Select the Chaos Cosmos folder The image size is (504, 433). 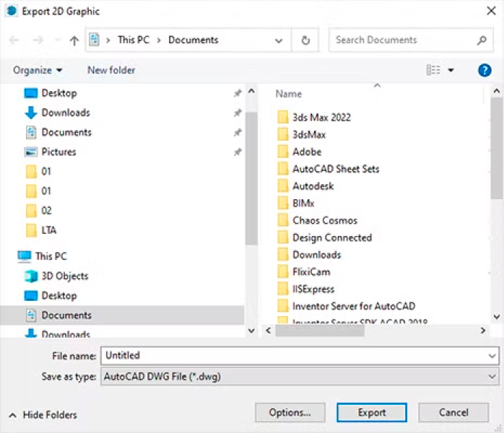(317, 220)
